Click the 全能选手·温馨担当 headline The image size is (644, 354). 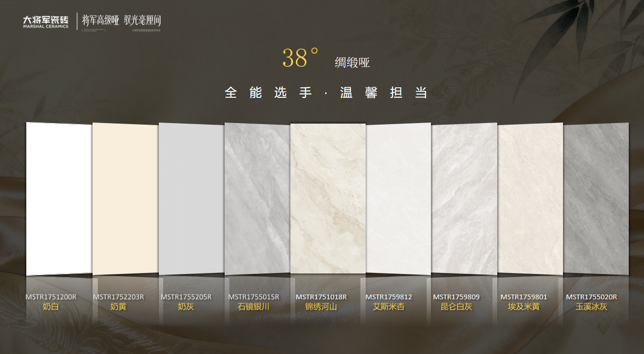[x=326, y=93]
